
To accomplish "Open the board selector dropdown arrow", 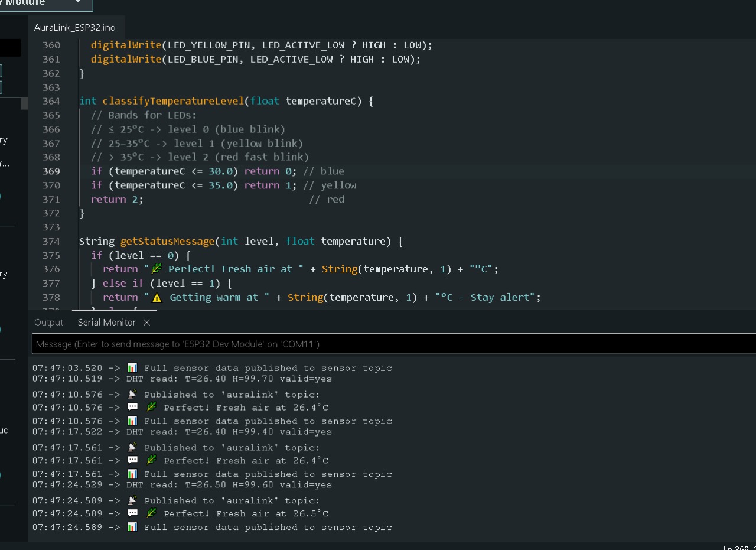I will (78, 2).
